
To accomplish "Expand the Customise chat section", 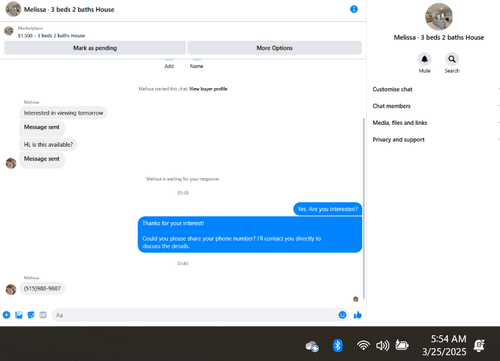I will 436,89.
